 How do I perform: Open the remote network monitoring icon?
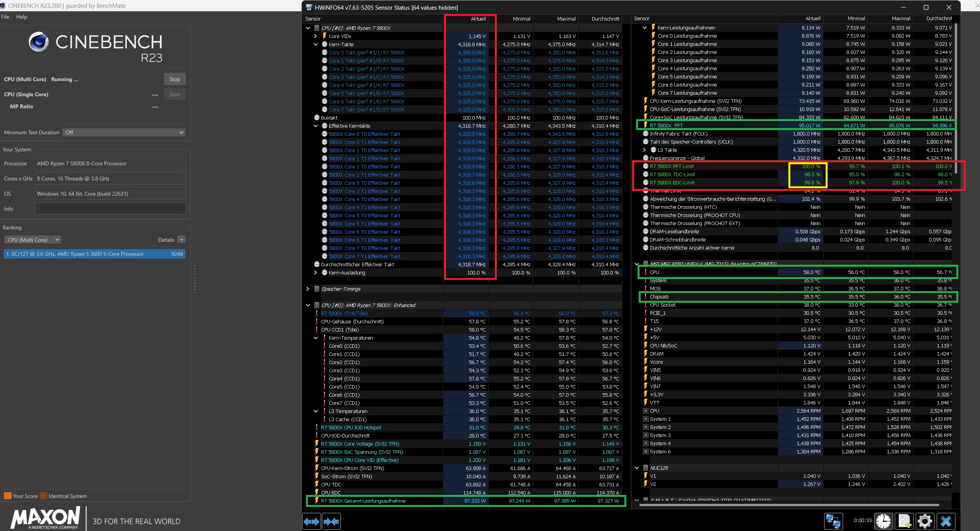point(833,521)
